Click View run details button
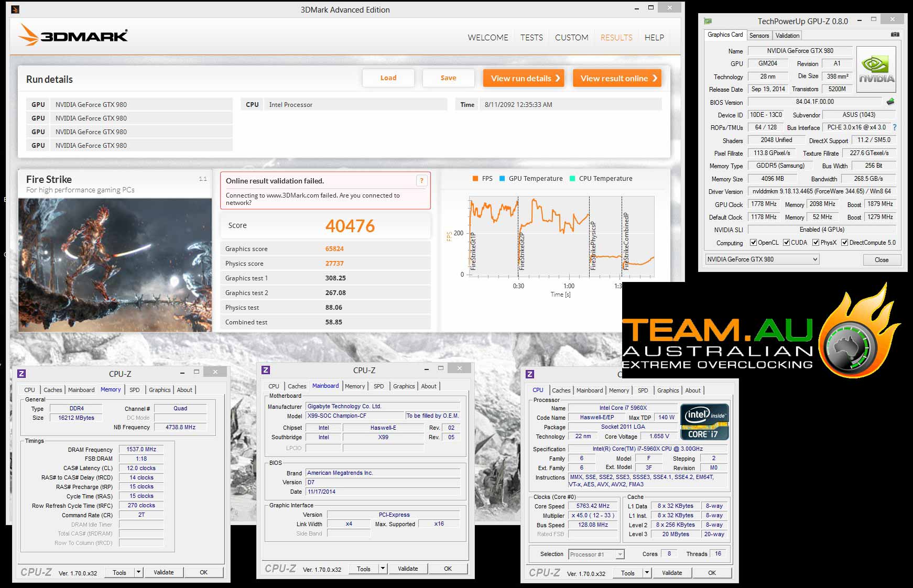 (x=524, y=78)
